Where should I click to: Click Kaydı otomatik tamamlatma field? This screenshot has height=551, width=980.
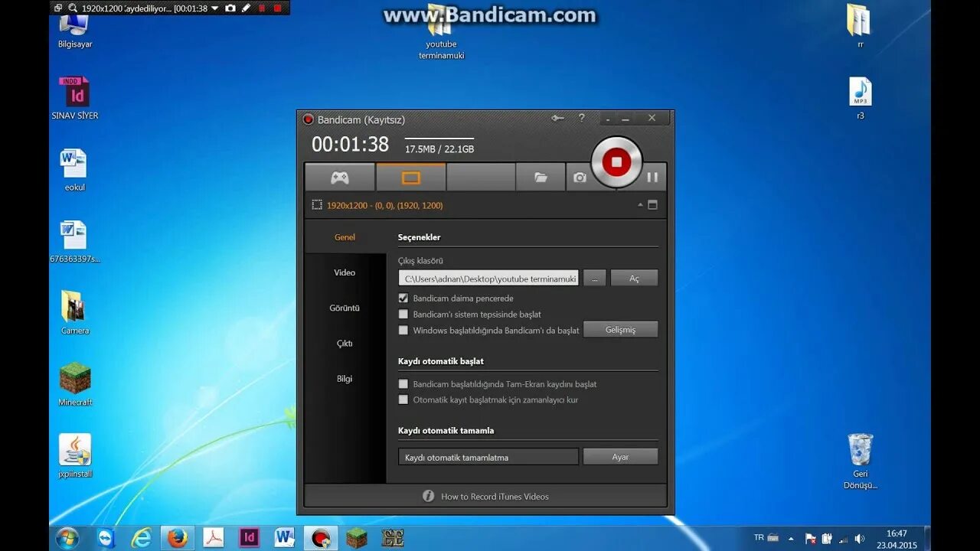pos(488,457)
